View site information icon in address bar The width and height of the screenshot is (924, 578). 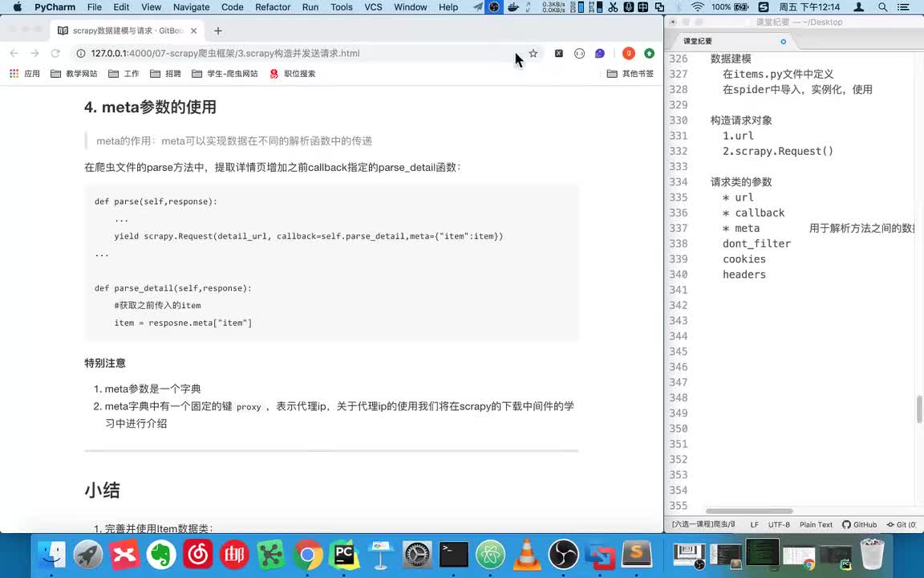click(x=81, y=53)
